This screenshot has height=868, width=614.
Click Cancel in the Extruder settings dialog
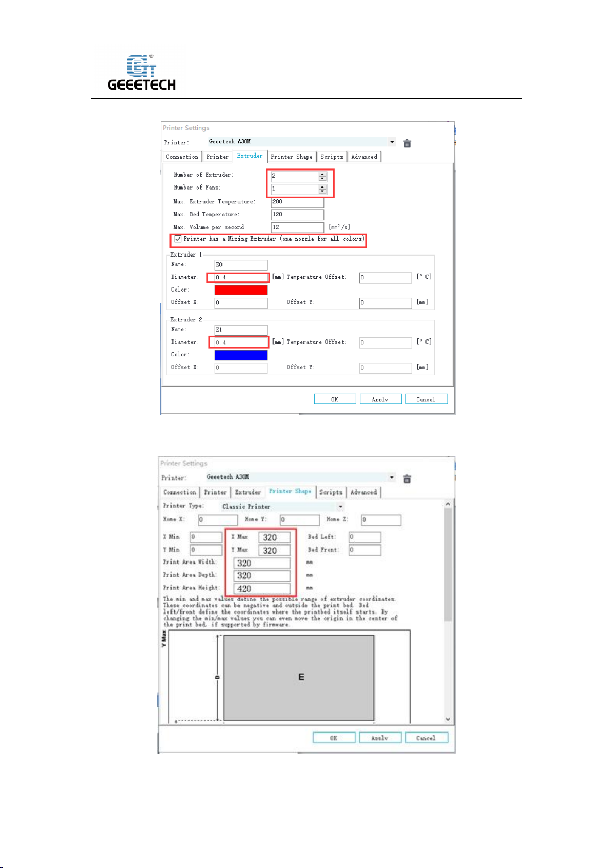point(426,399)
